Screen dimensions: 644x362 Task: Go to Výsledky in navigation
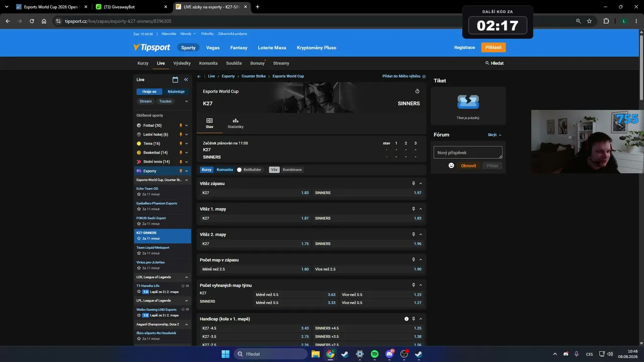pyautogui.click(x=182, y=63)
